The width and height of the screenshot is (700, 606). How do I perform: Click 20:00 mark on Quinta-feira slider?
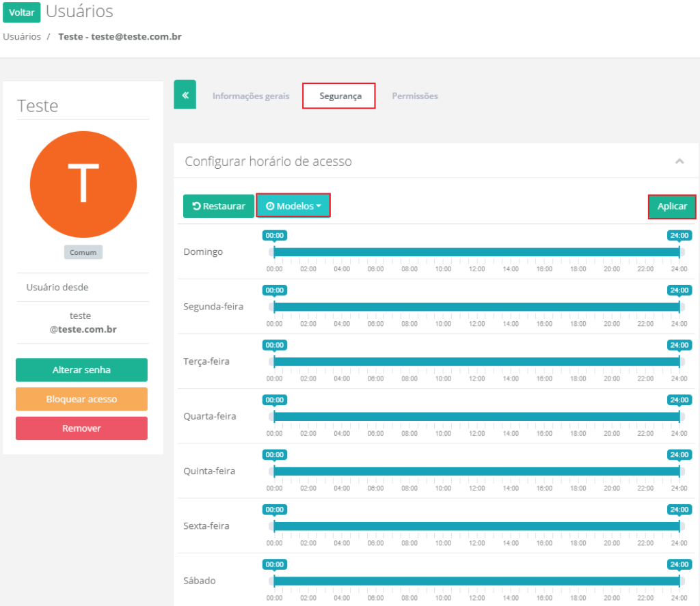(x=612, y=488)
